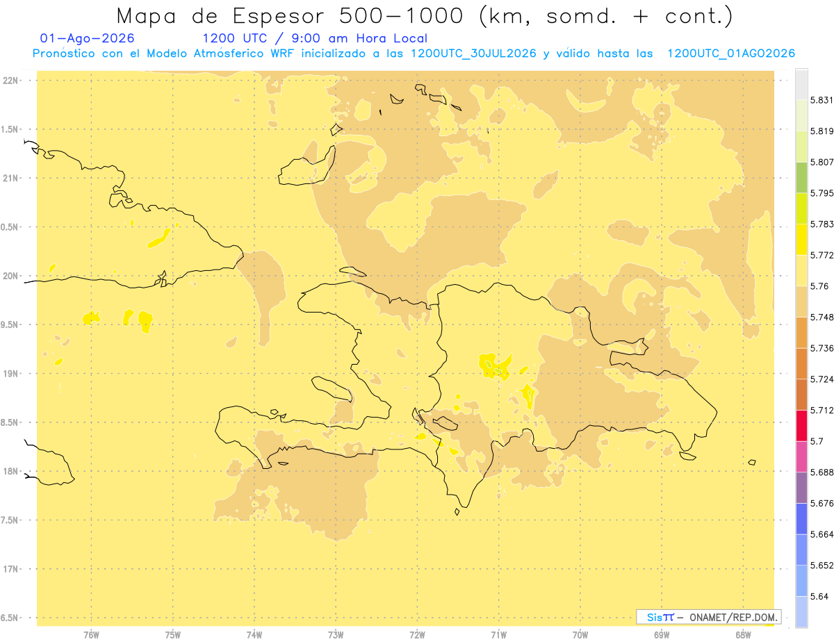
Task: Click the '5.748' colorbar value
Action: click(821, 317)
